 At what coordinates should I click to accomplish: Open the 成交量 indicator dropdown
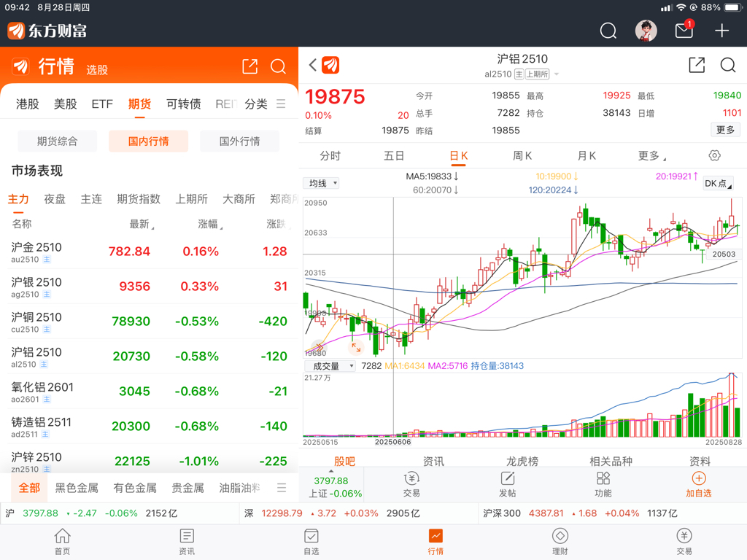tap(330, 366)
